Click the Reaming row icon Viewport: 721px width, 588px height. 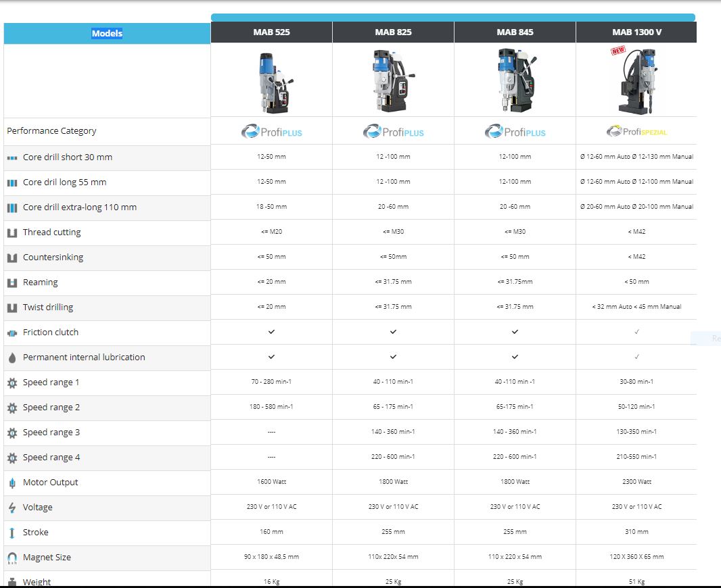point(12,283)
